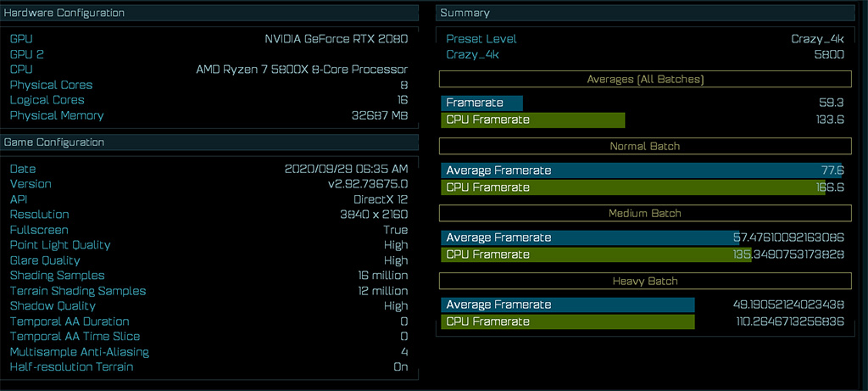This screenshot has height=391, width=868.
Task: Select the CPU row with AMD Ryzen 7 5800X
Action: 209,70
